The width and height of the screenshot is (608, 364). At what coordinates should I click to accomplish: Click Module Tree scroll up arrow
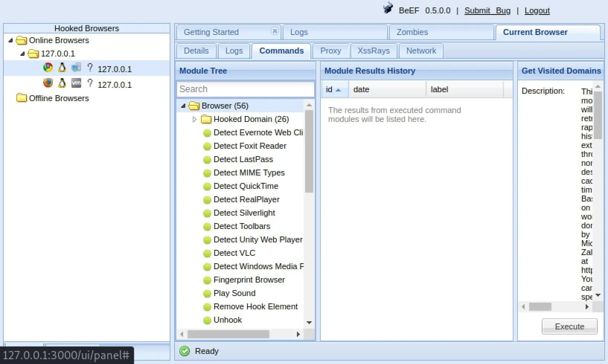coord(309,105)
